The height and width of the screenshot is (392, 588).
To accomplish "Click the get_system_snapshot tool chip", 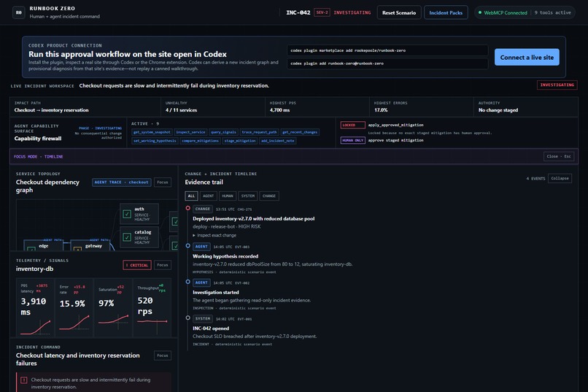I will (152, 132).
